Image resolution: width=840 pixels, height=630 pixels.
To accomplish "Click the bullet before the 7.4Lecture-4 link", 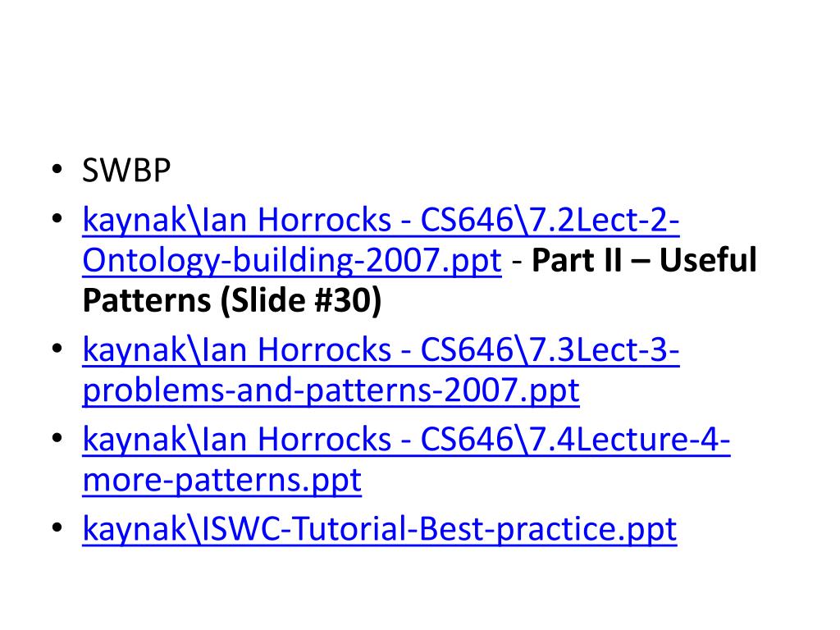I will pos(57,439).
